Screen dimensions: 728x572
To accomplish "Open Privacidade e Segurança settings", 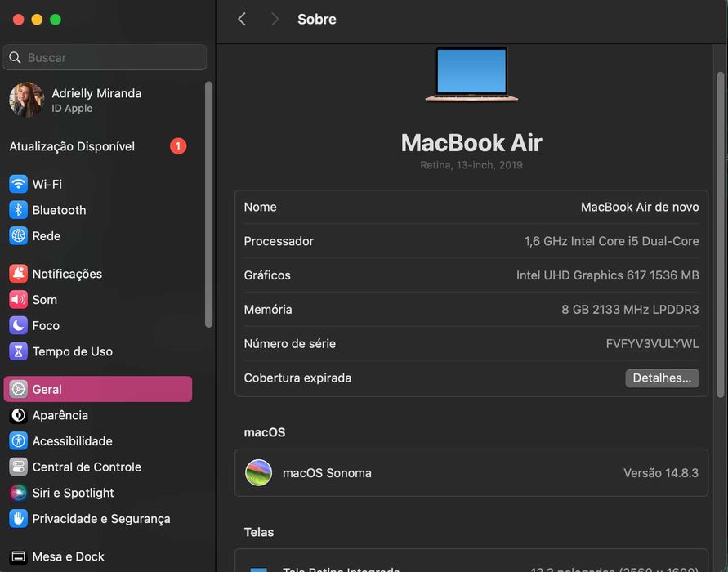I will point(97,519).
